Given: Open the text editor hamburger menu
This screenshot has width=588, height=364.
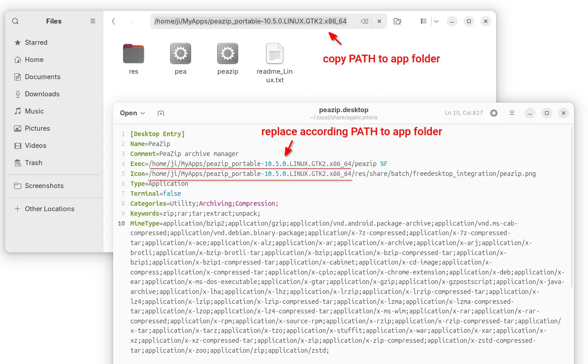Looking at the screenshot, I should 512,113.
